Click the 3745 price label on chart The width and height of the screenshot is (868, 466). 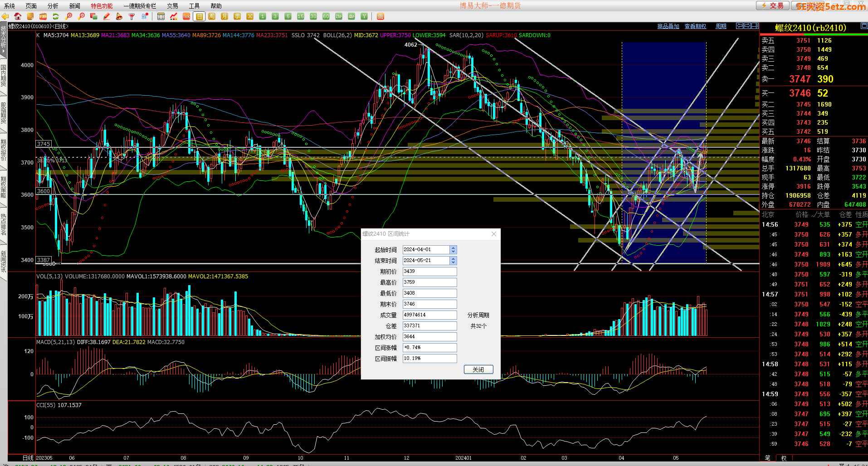44,144
